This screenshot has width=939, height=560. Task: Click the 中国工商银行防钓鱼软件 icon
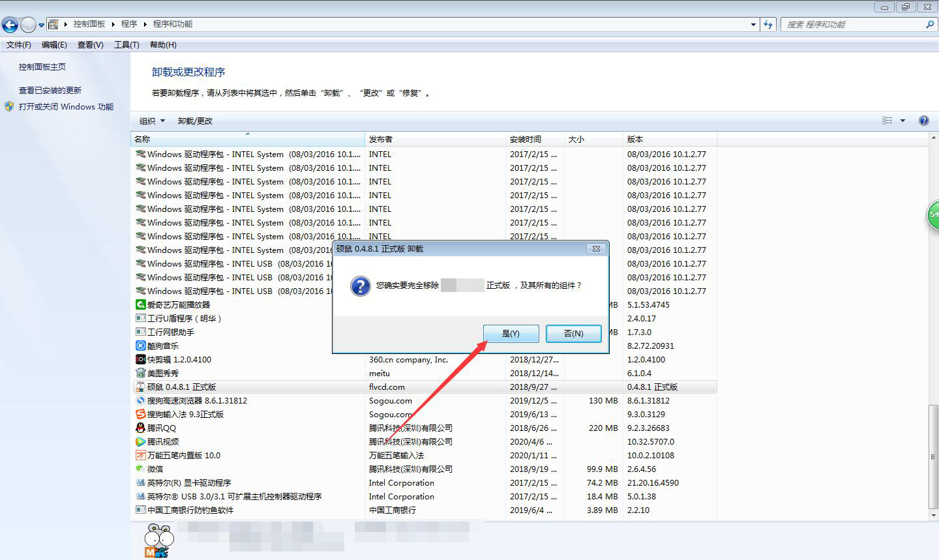coord(140,510)
